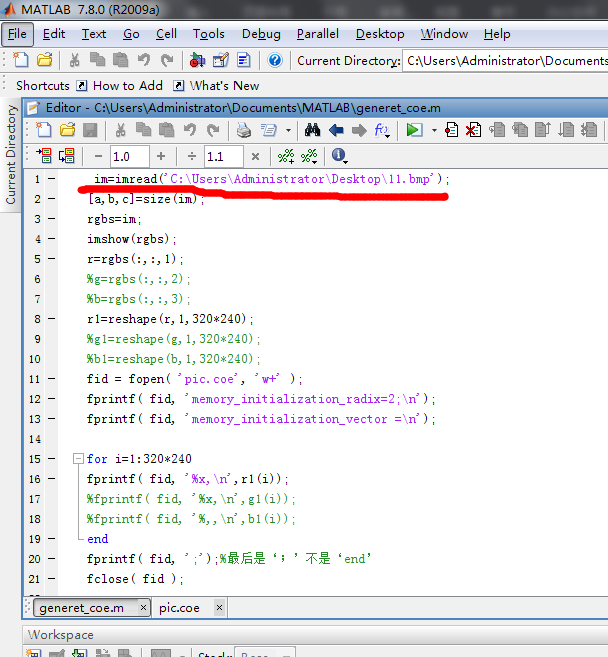The image size is (608, 657).
Task: Toggle breakpoint dash at line 11
Action: tap(51, 379)
